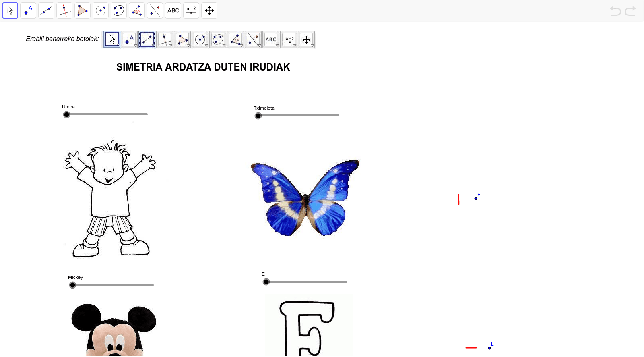Click the Tximeleta slider handle
Viewport: 644px width, 357px height.
pos(258,116)
